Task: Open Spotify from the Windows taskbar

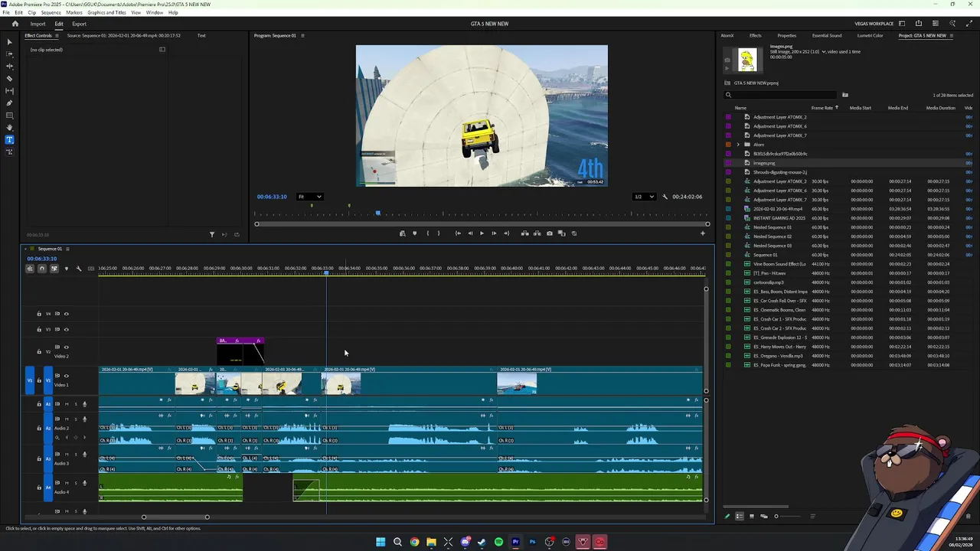Action: [498, 543]
